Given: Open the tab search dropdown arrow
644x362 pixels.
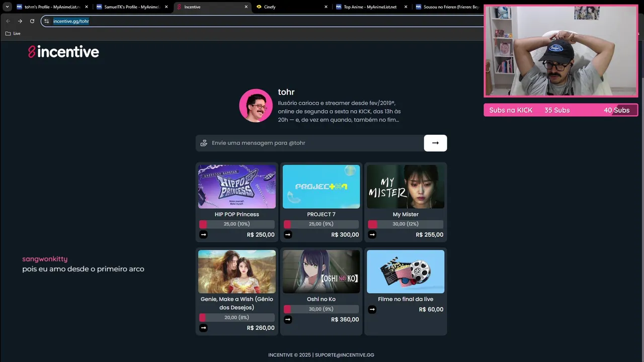Looking at the screenshot, I should click(7, 7).
